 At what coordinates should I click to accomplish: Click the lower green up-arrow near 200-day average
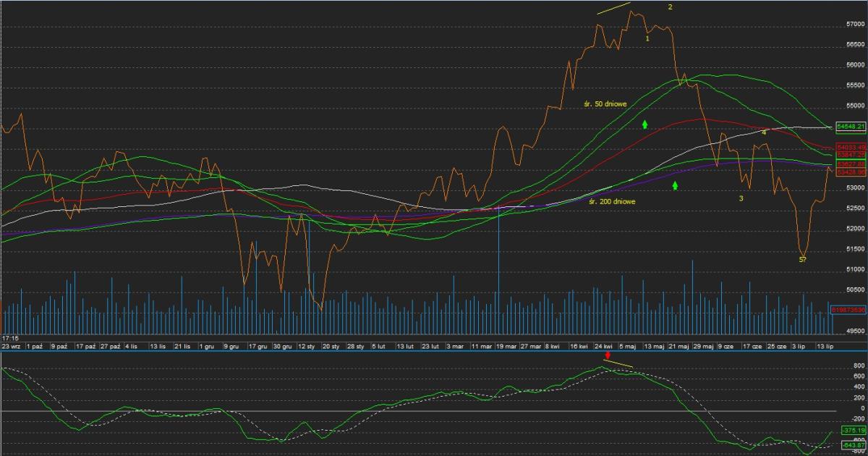coord(675,186)
